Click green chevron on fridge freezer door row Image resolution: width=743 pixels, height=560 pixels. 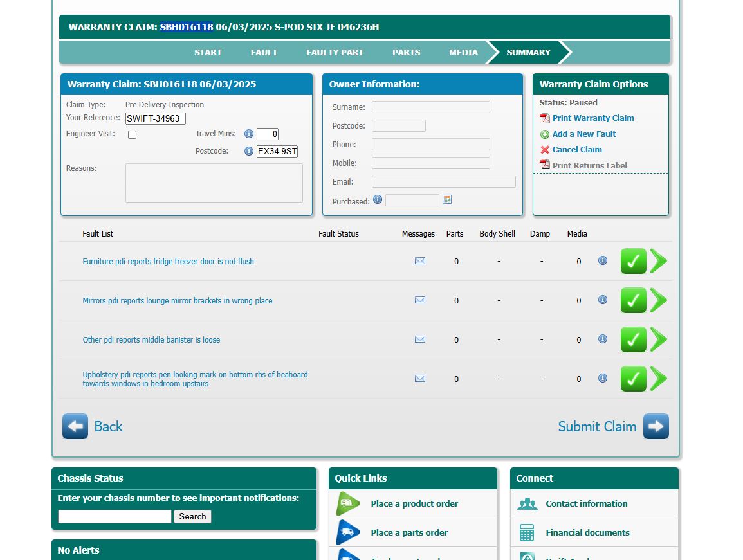(659, 261)
